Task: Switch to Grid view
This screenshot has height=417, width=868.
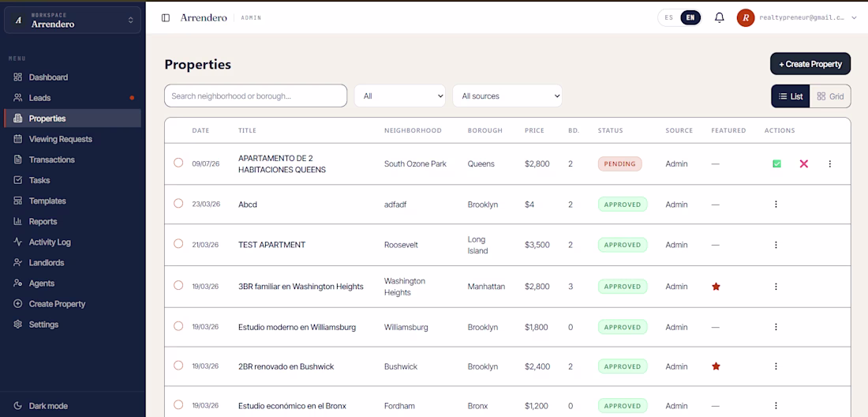Action: coord(830,96)
